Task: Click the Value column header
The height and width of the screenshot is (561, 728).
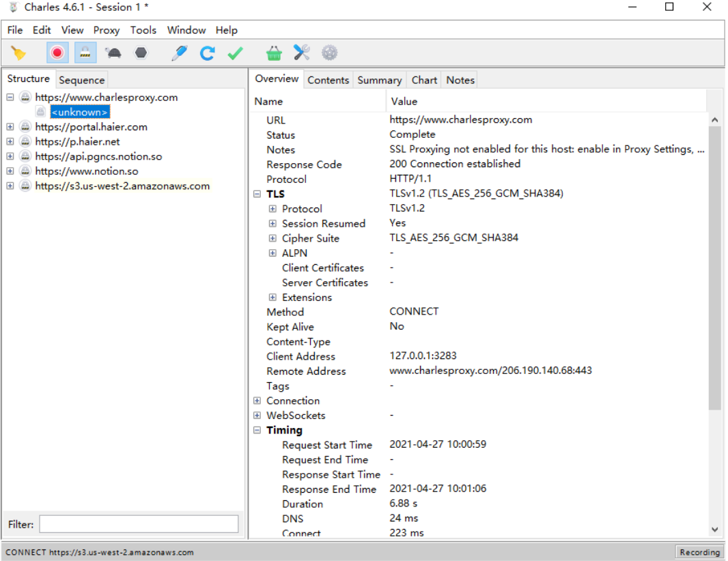Action: pyautogui.click(x=546, y=101)
